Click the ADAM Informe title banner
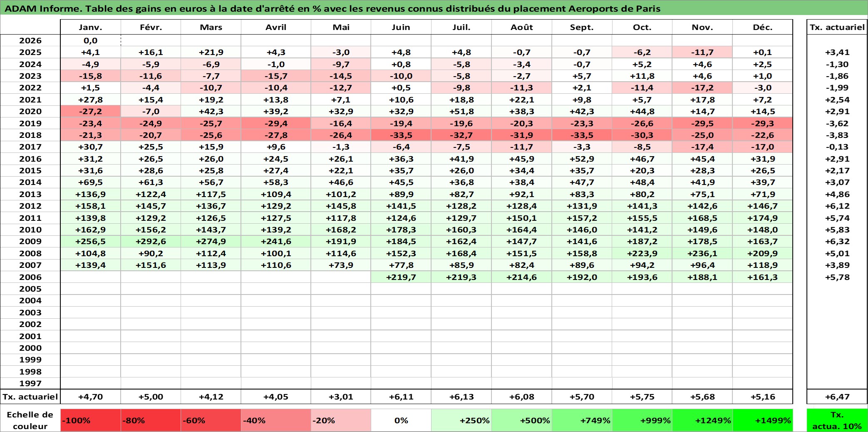This screenshot has height=432, width=868. pos(434,8)
